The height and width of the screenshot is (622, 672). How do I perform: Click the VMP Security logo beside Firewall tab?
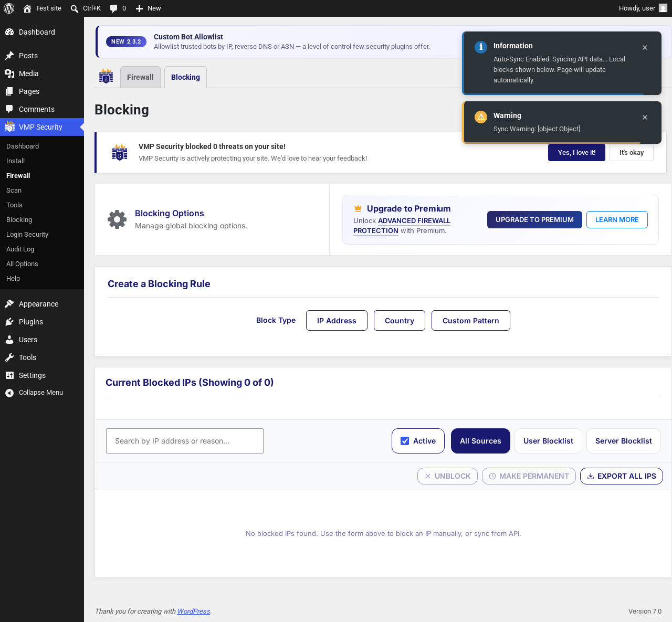[x=106, y=76]
